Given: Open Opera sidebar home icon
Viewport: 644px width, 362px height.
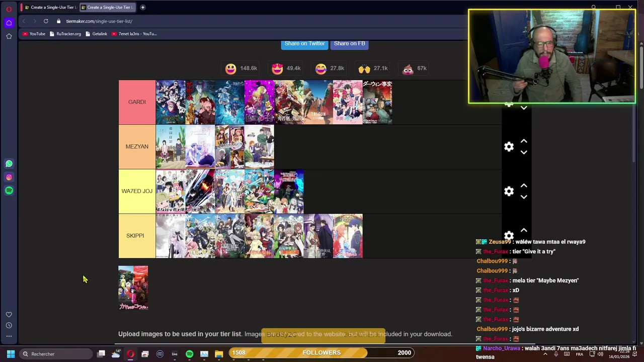Looking at the screenshot, I should point(9,23).
